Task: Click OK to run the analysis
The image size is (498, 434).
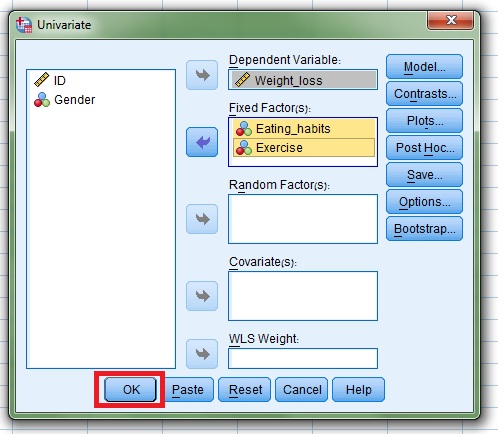Action: pyautogui.click(x=130, y=389)
